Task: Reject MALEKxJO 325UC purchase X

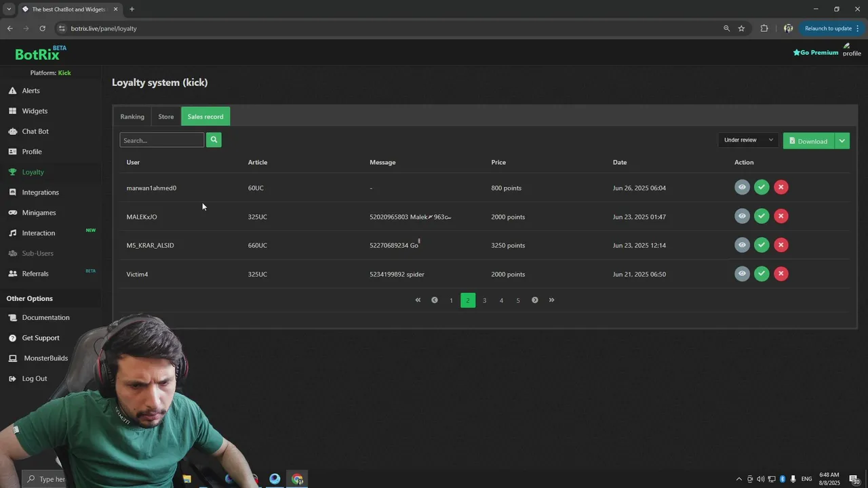Action: pos(781,216)
